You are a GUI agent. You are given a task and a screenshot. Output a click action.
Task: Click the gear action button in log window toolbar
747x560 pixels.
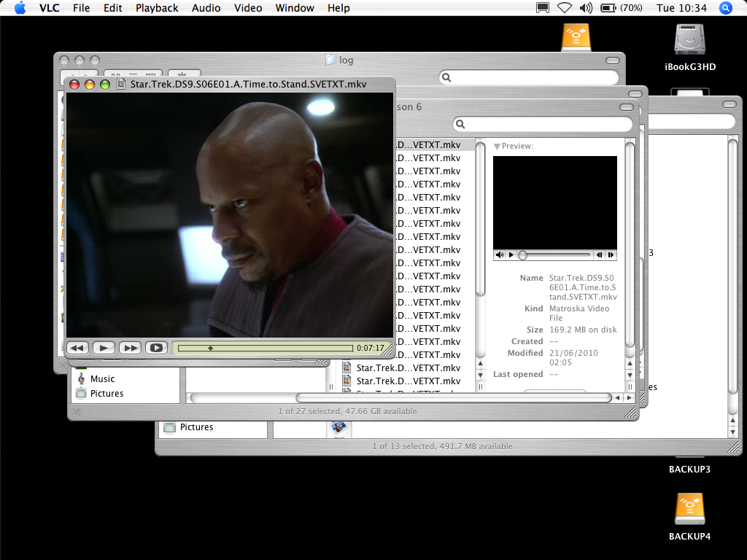click(183, 74)
